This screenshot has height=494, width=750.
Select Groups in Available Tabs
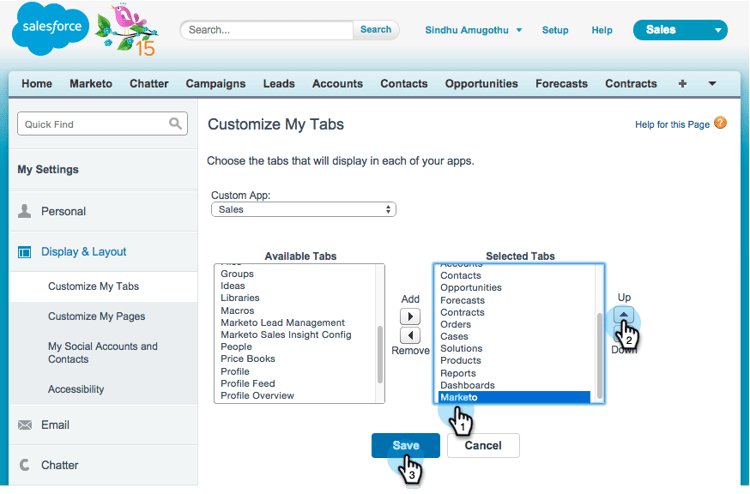point(237,274)
